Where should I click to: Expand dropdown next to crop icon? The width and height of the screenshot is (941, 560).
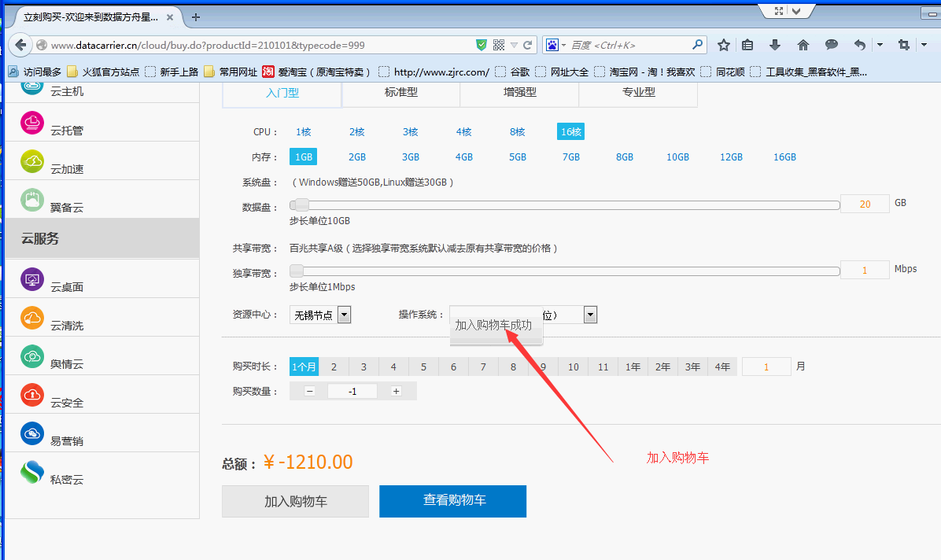pos(924,45)
